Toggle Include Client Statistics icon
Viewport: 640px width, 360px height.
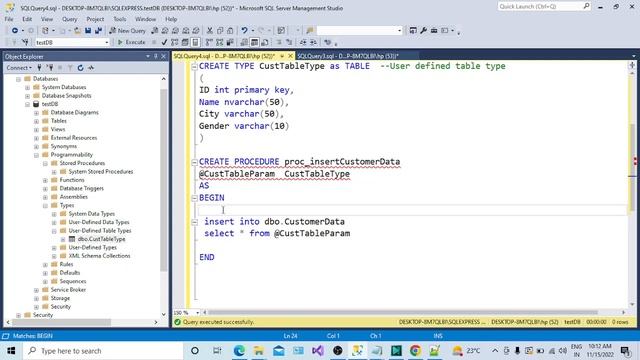pos(230,42)
